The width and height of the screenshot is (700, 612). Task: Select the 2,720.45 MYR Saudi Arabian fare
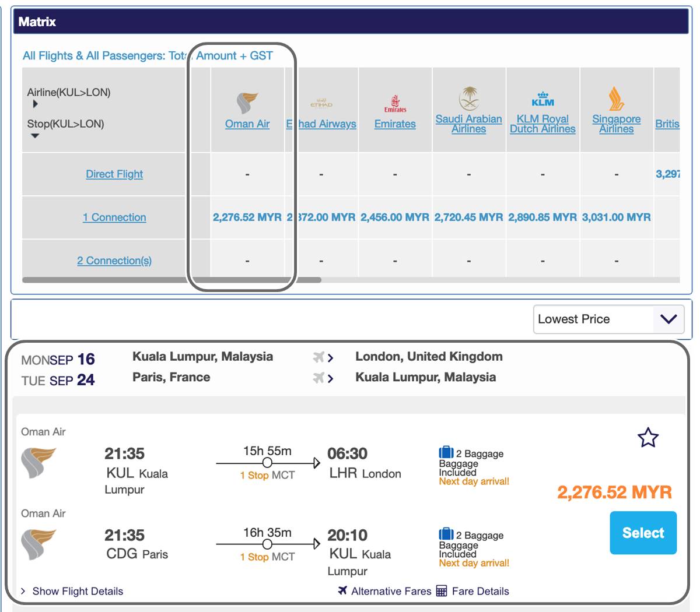(x=469, y=217)
